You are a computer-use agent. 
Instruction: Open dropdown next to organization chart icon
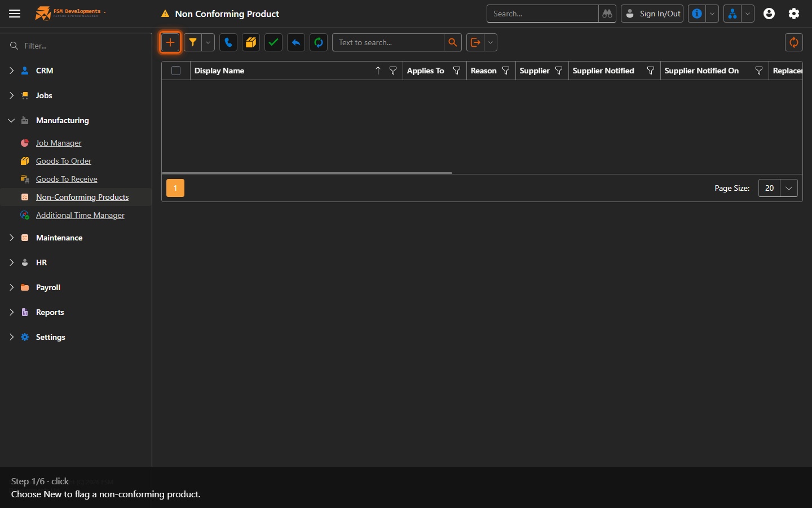pyautogui.click(x=748, y=14)
